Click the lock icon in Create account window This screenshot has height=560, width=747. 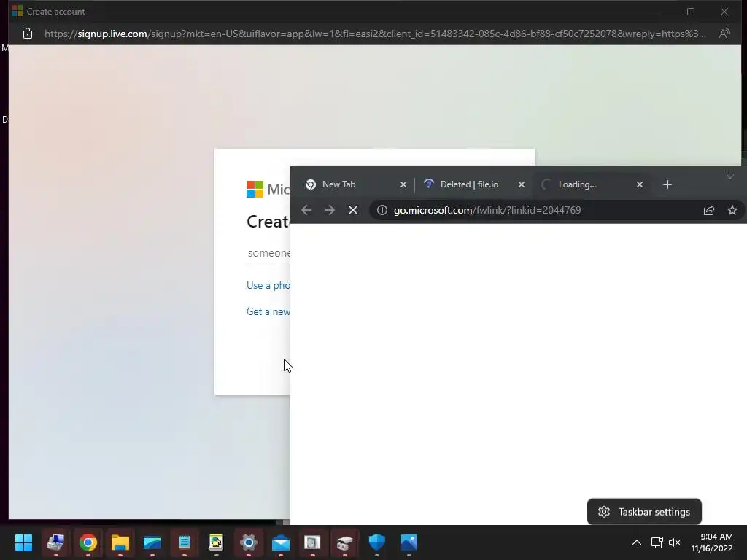tap(28, 34)
